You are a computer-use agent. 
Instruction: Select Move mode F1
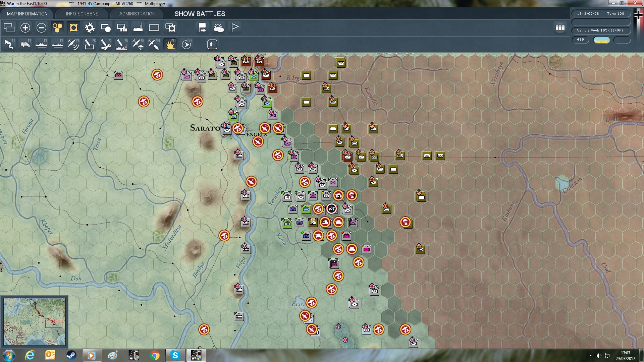coord(9,44)
